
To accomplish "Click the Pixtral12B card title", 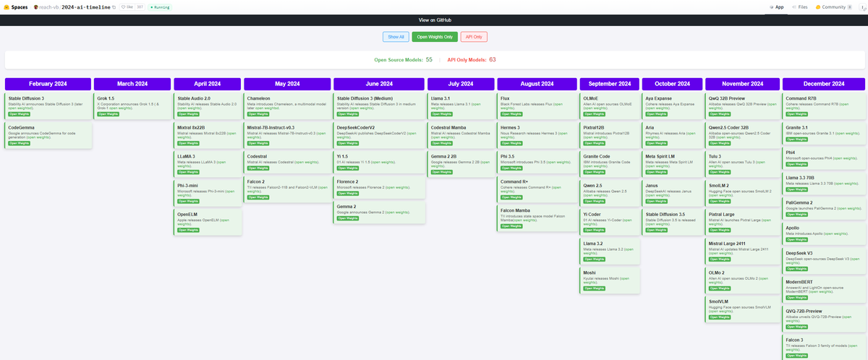I will point(593,127).
